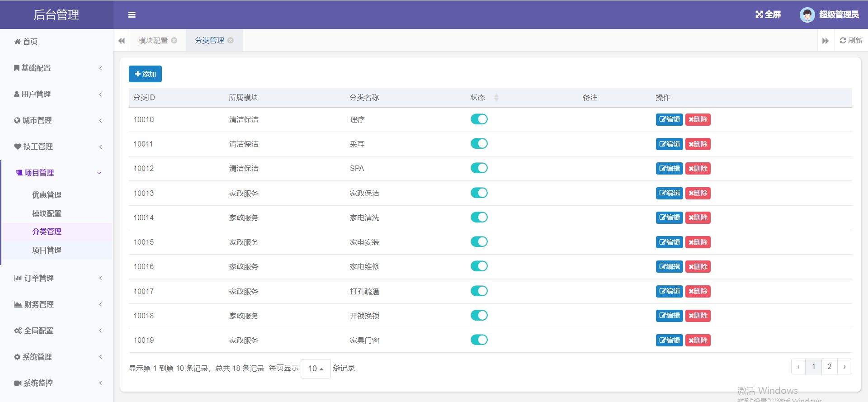Disable the status switch for SPA row
868x402 pixels.
pos(479,168)
